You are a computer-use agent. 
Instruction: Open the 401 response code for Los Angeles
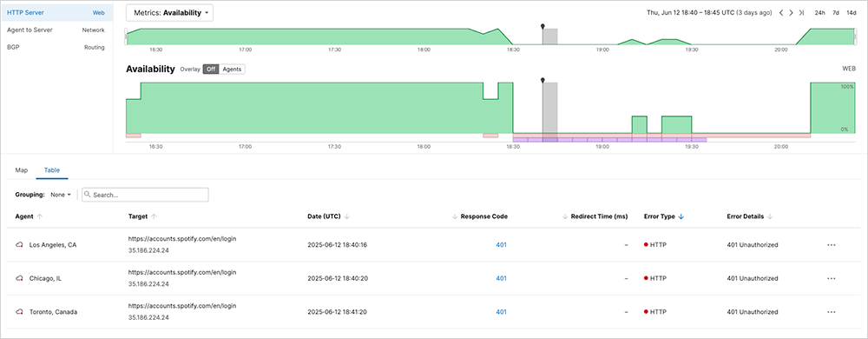(x=501, y=245)
